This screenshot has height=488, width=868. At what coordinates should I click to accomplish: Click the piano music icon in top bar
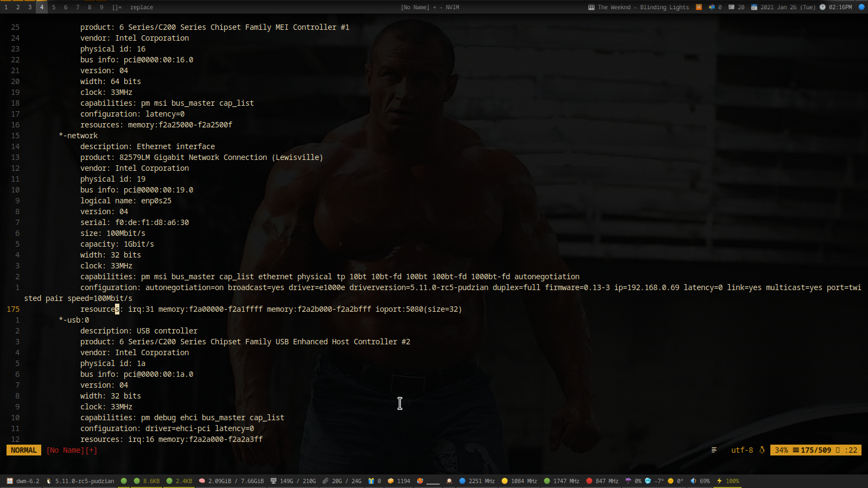[591, 7]
